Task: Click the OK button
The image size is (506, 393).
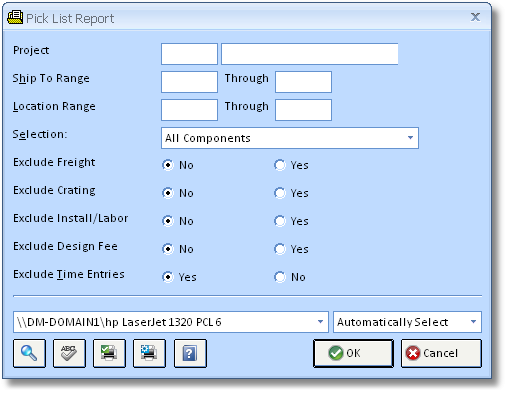Action: 353,353
